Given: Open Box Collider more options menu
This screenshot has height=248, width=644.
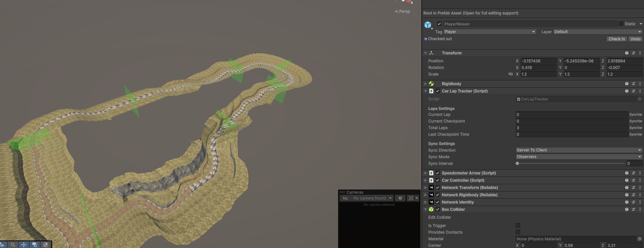Looking at the screenshot, I should pyautogui.click(x=640, y=209).
